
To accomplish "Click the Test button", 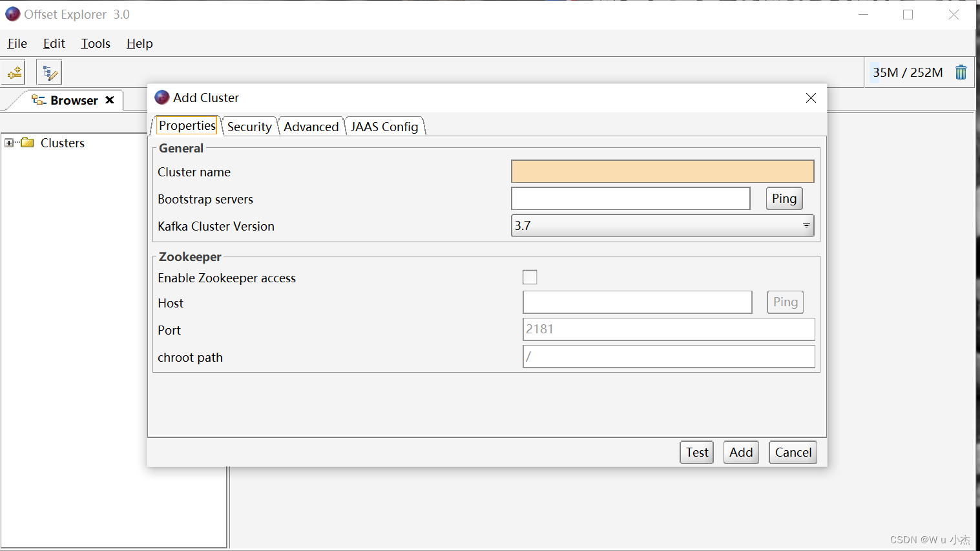I will click(697, 452).
